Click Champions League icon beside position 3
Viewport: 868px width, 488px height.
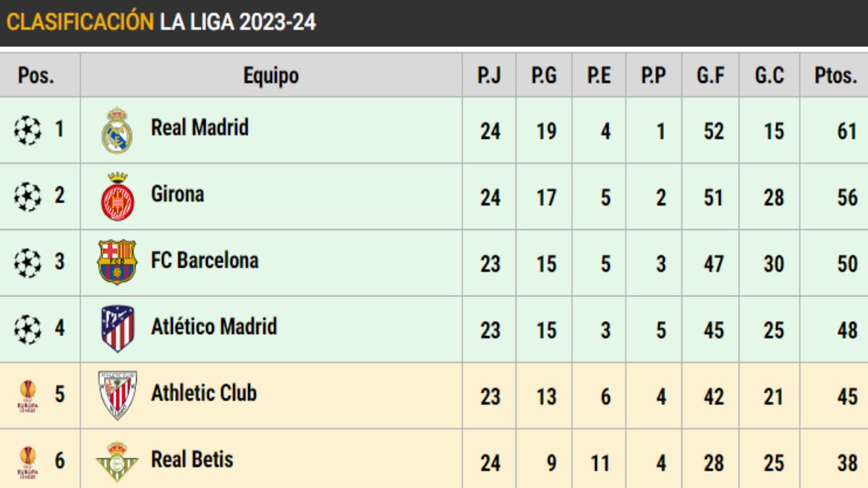27,262
